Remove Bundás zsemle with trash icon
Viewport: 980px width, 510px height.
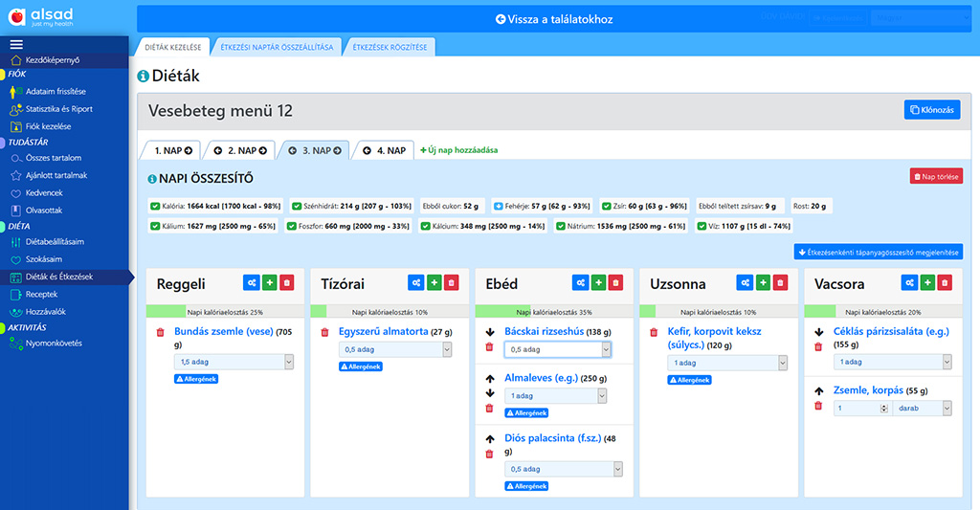160,332
